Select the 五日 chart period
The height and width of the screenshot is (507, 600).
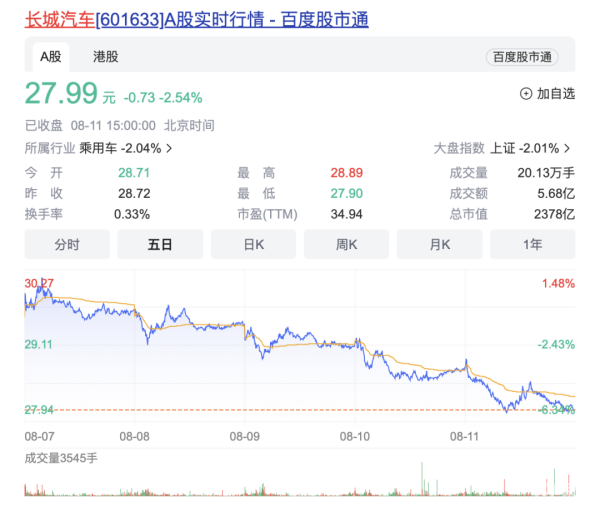[160, 244]
